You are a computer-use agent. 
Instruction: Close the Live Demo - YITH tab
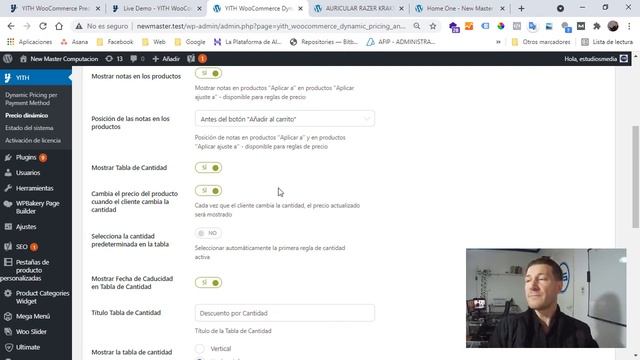coord(199,8)
